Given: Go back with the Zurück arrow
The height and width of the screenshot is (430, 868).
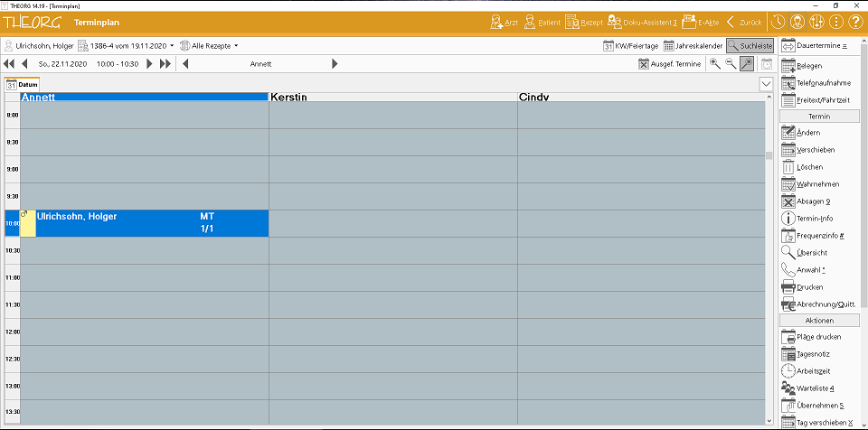Looking at the screenshot, I should (744, 23).
